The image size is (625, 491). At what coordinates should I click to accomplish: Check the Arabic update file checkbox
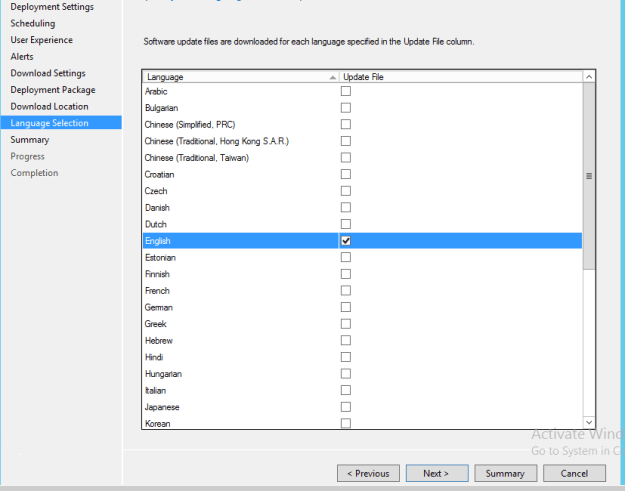[x=346, y=91]
